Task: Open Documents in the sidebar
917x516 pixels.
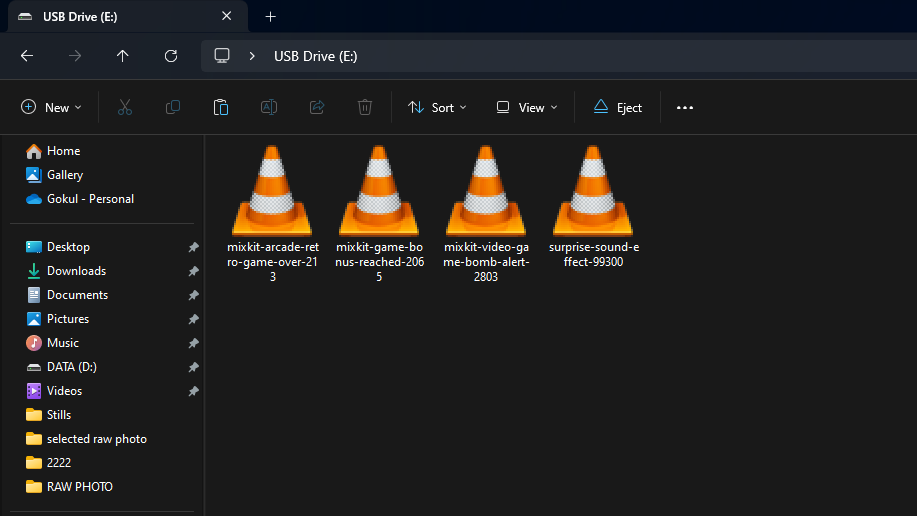Action: click(67, 295)
